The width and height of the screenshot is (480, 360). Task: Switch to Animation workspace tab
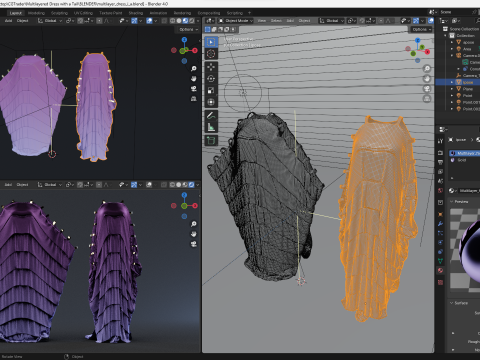158,13
